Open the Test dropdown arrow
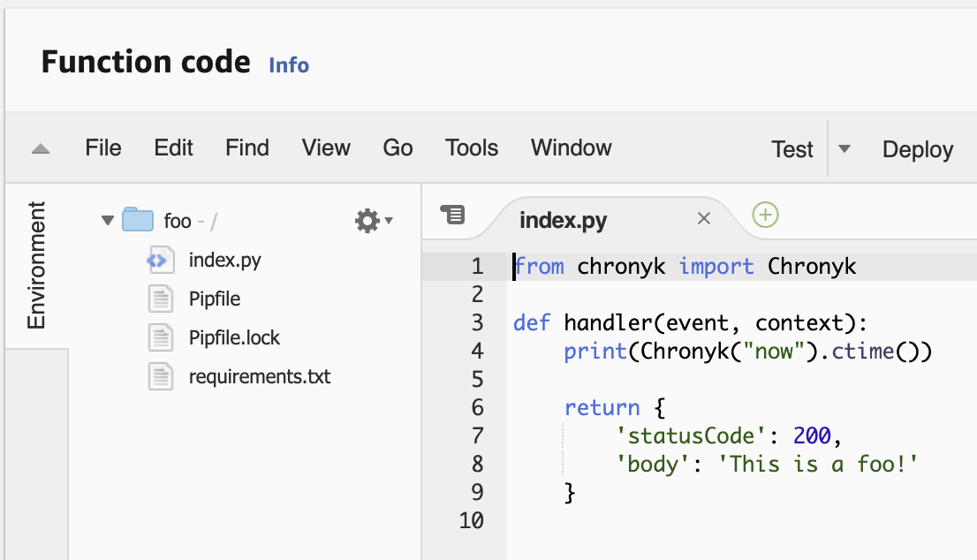 pos(844,149)
